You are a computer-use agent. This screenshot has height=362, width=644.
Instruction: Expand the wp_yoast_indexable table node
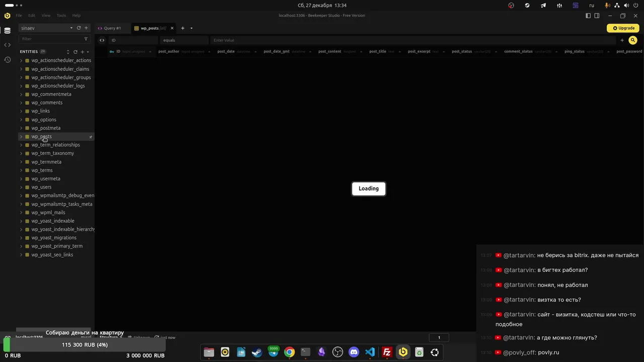[x=21, y=221]
